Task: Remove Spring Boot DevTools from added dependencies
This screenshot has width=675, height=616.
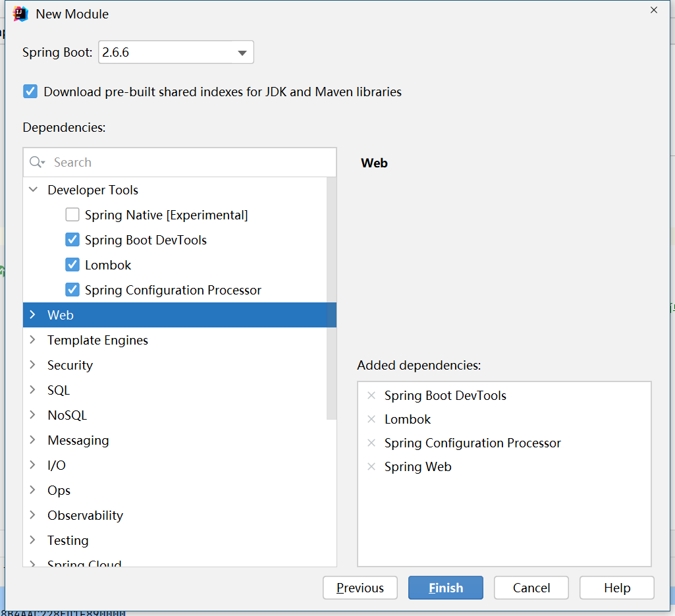Action: pos(371,395)
